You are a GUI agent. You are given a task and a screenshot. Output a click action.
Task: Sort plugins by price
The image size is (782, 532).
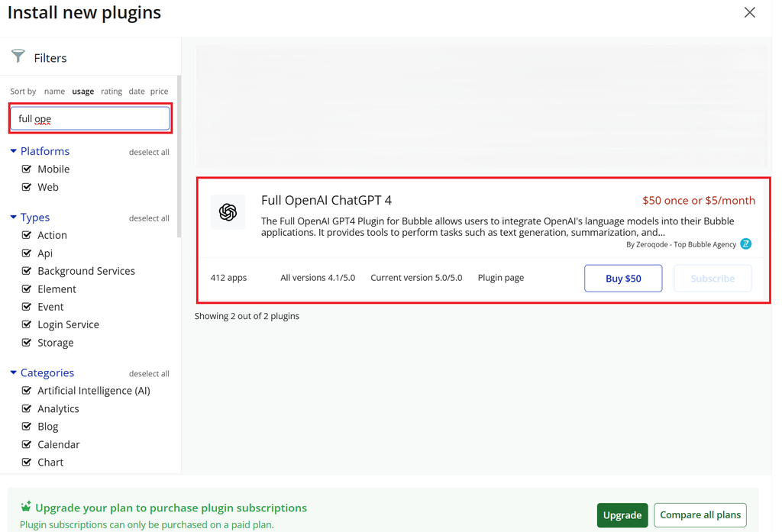click(159, 92)
